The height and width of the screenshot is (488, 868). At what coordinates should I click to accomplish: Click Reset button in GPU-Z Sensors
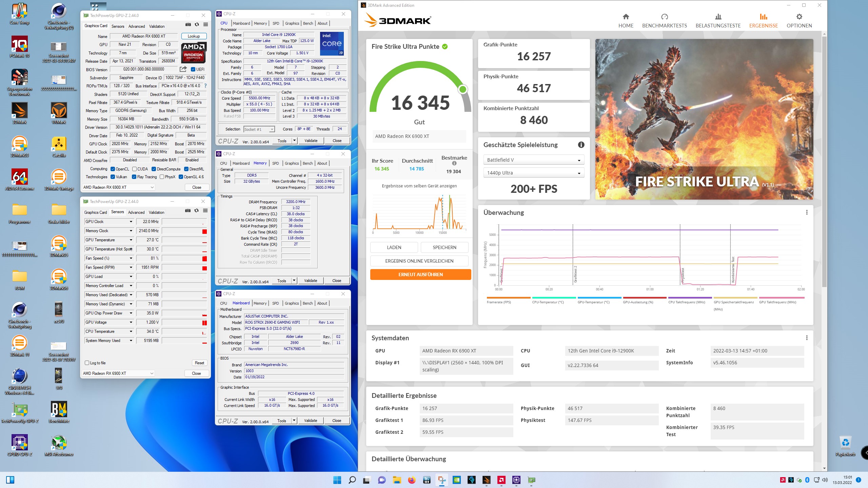pos(199,363)
